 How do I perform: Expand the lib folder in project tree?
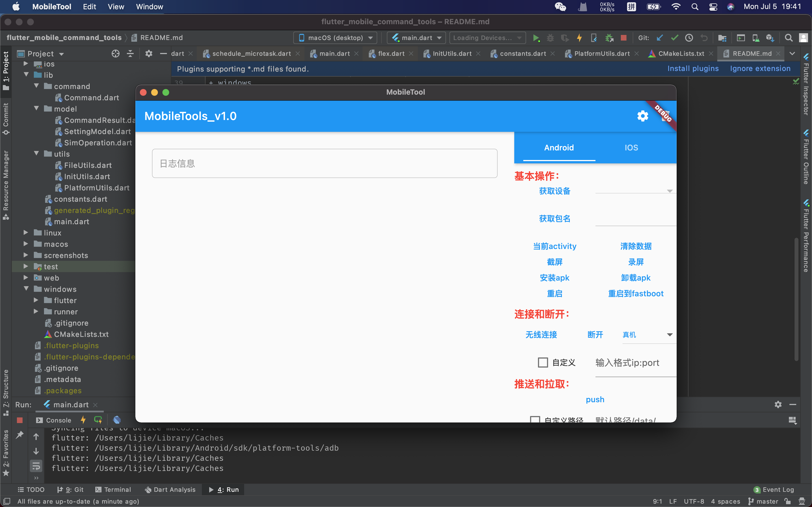[x=26, y=75]
